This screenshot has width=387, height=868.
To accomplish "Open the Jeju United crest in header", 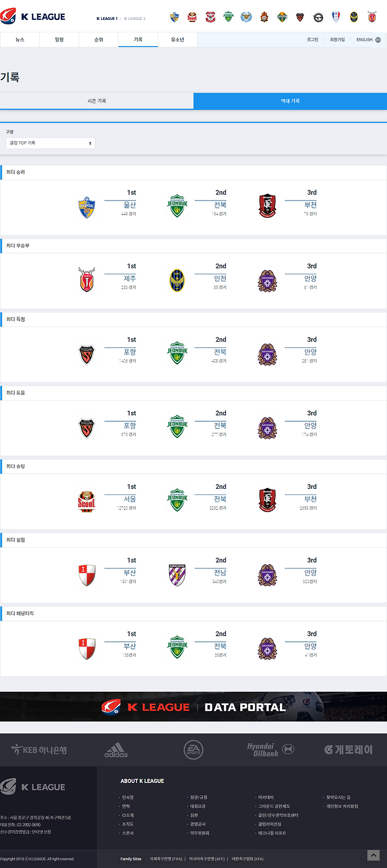I will [372, 17].
